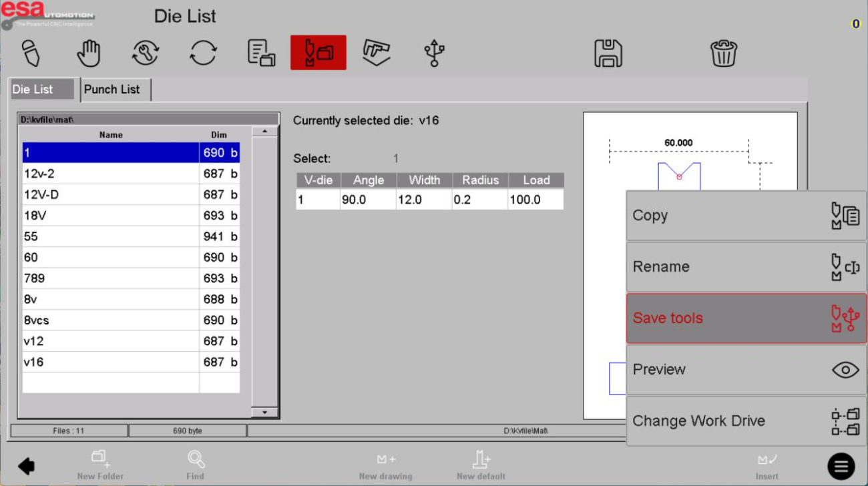
Task: Click the floppy disk save icon
Action: 608,53
